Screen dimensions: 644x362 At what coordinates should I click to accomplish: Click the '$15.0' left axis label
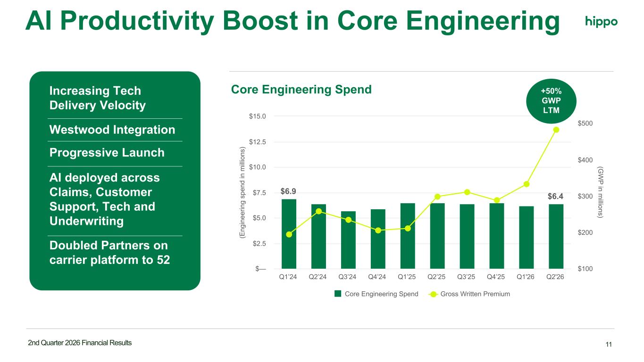tap(258, 116)
